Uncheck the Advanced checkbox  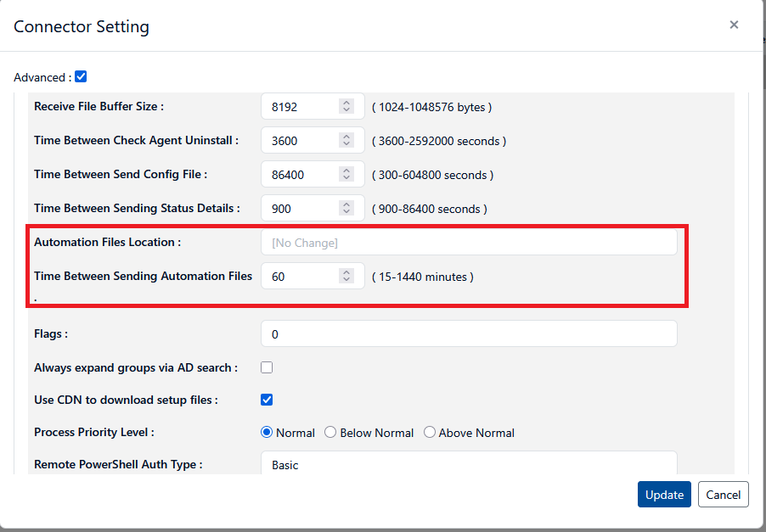coord(81,76)
